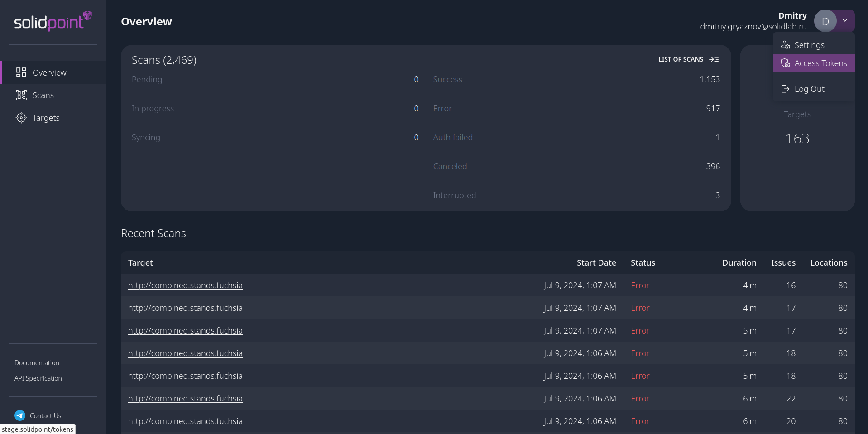868x434 pixels.
Task: Click the Settings gear-user icon in menu
Action: [786, 45]
